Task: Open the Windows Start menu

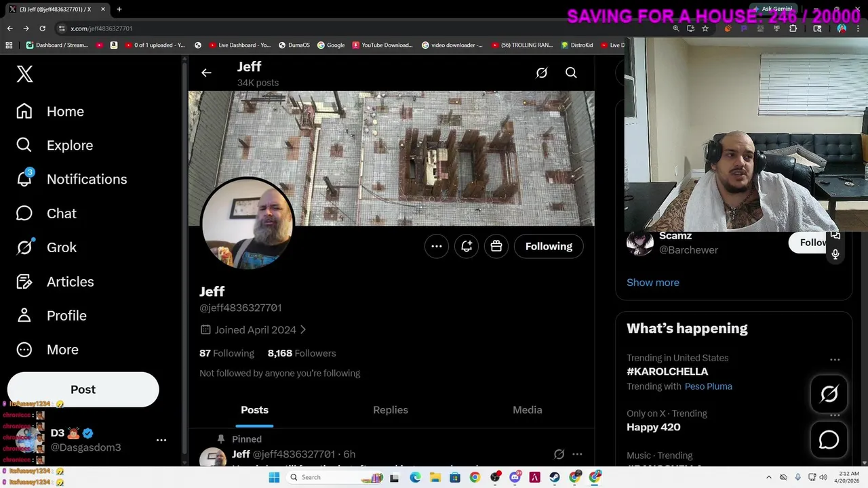Action: tap(274, 477)
